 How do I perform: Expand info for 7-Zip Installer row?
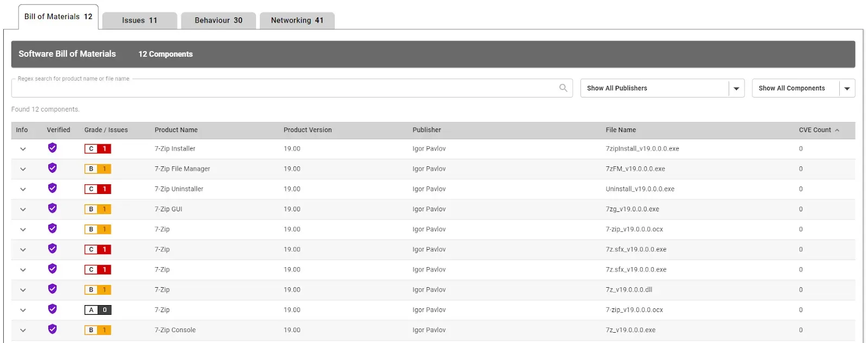pyautogui.click(x=23, y=149)
